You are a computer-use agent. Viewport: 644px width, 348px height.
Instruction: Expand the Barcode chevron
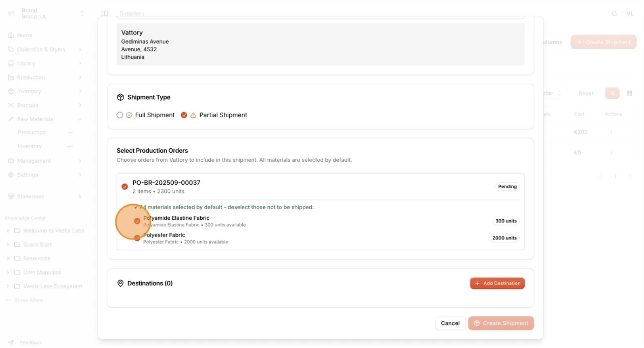point(80,105)
